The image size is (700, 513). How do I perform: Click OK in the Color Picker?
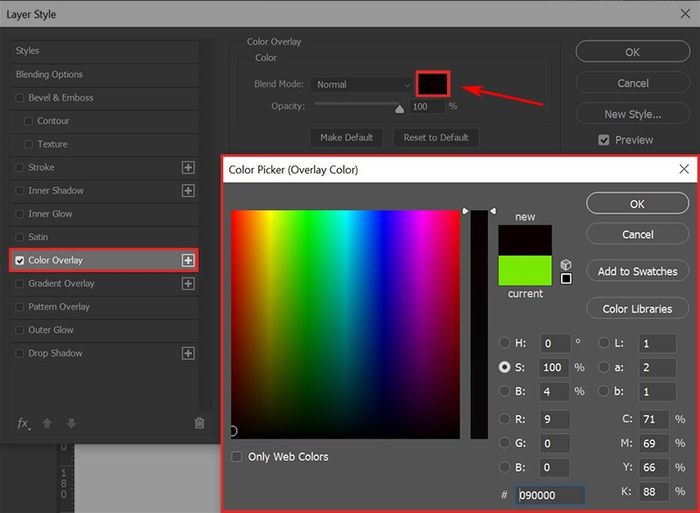click(x=638, y=204)
